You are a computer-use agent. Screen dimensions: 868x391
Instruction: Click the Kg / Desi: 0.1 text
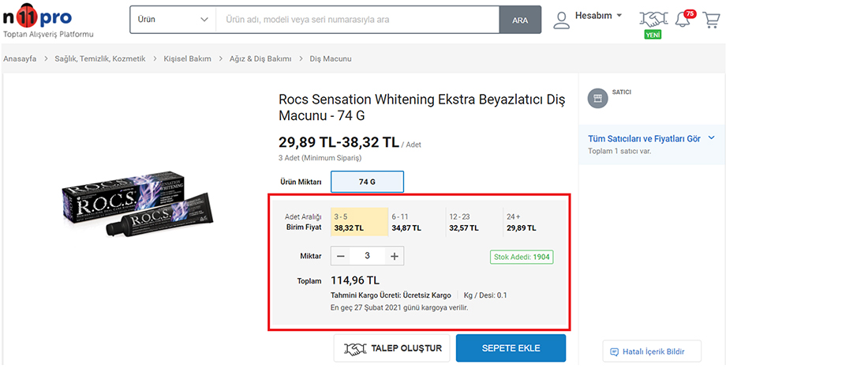point(485,295)
